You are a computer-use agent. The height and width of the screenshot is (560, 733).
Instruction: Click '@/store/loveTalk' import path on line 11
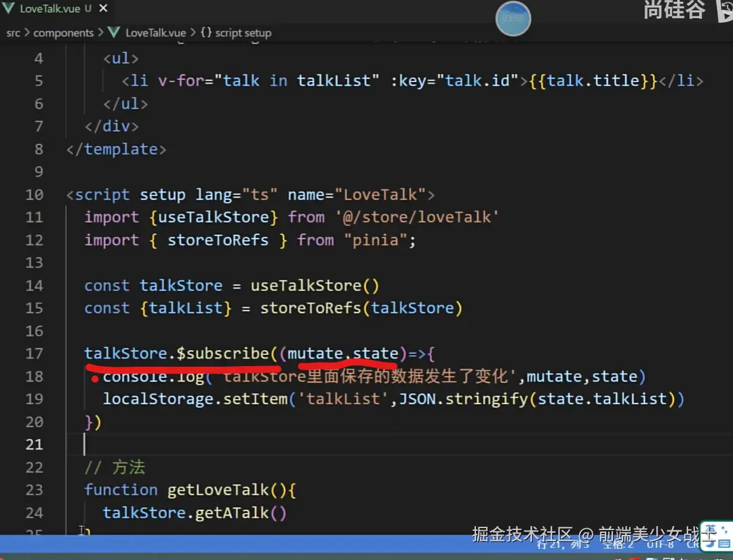(x=417, y=217)
